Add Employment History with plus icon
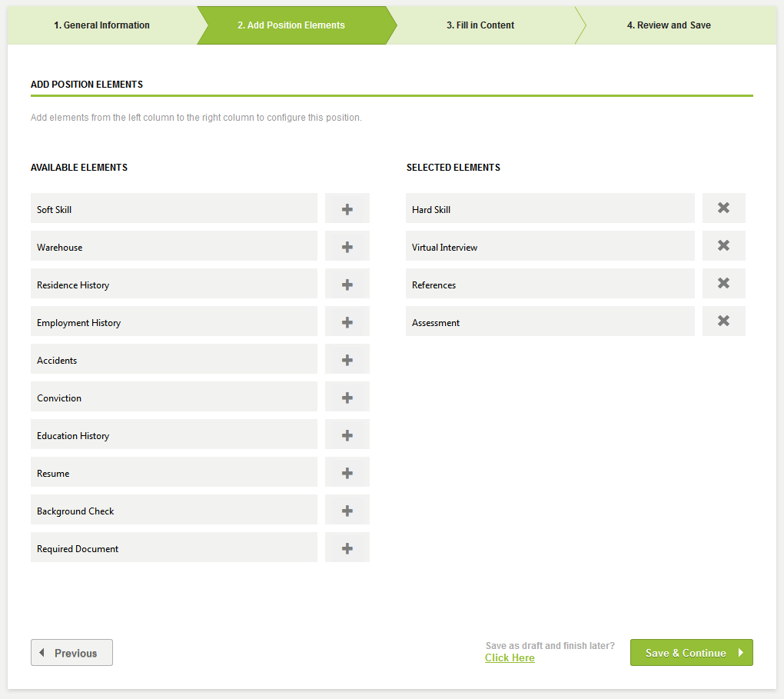Screen dimensions: 784x699 pos(347,321)
